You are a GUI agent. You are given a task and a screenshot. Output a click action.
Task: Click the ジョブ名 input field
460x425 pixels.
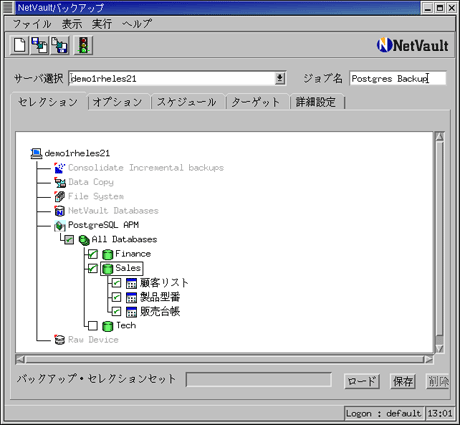[398, 79]
